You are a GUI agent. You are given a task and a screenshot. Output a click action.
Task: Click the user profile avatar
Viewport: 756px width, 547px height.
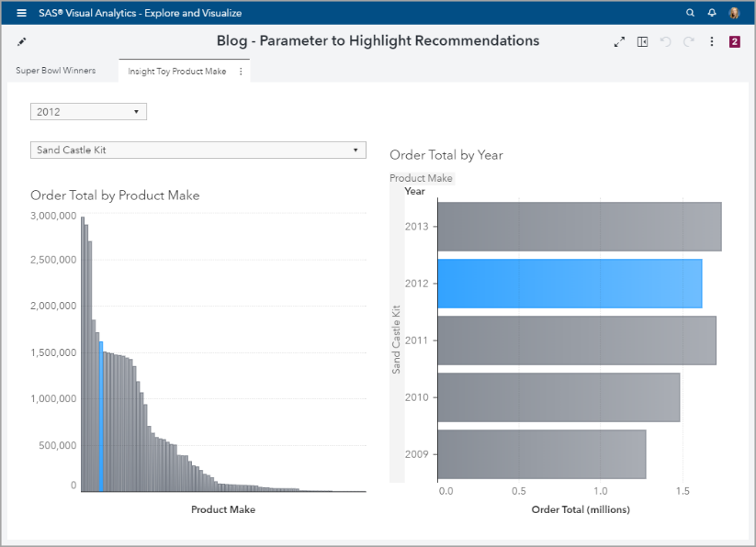[x=735, y=13]
